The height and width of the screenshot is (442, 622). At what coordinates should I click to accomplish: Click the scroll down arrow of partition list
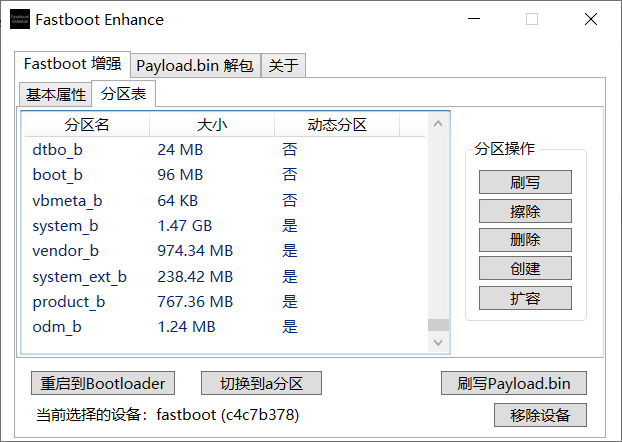[x=438, y=342]
